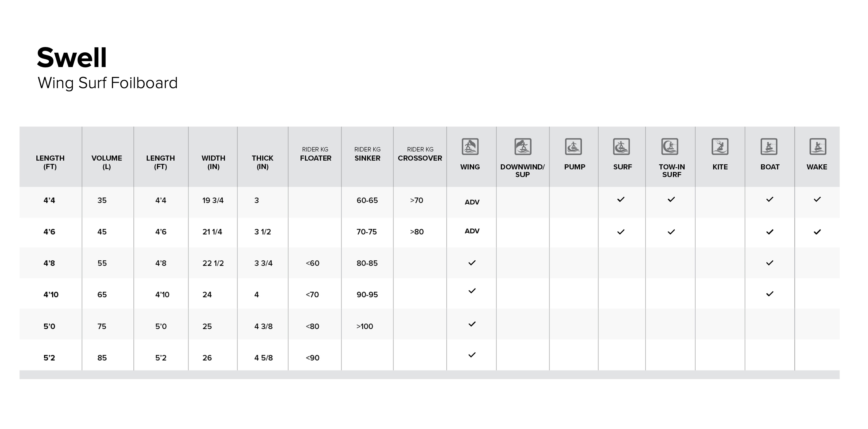
Task: Click the Pump discipline icon
Action: tap(573, 146)
